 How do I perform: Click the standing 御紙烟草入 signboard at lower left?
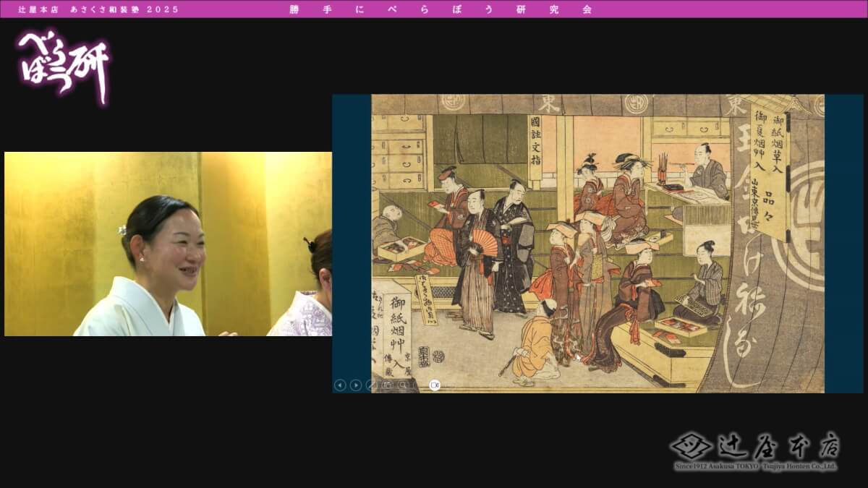(396, 333)
